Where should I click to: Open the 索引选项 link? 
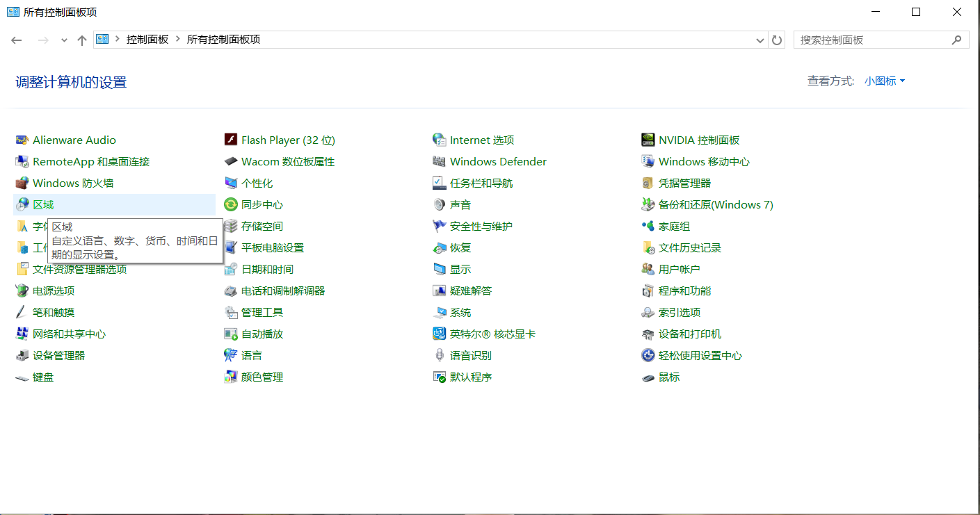(680, 312)
